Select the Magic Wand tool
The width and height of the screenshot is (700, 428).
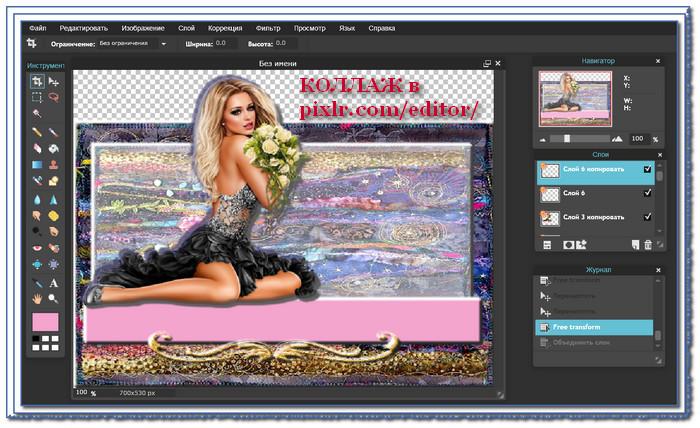(37, 113)
